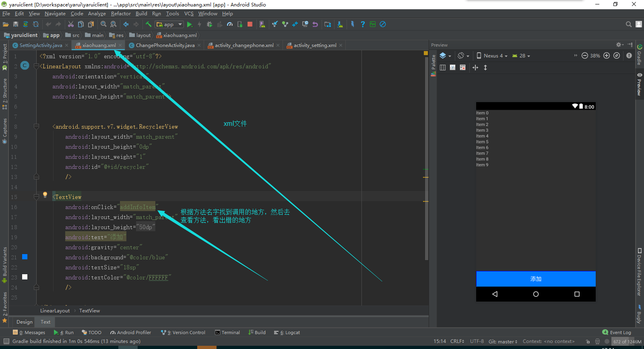Image resolution: width=644 pixels, height=349 pixels.
Task: Click the Cut scissors icon
Action: tap(71, 24)
